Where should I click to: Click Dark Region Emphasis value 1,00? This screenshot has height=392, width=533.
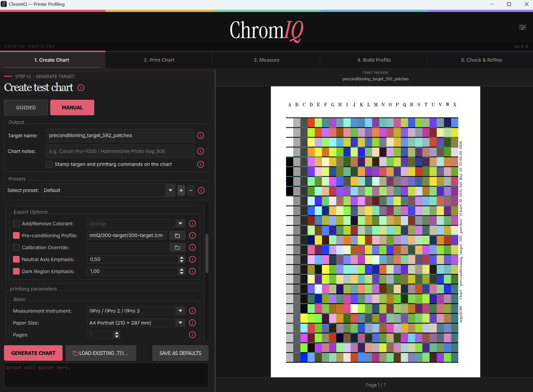[132, 271]
